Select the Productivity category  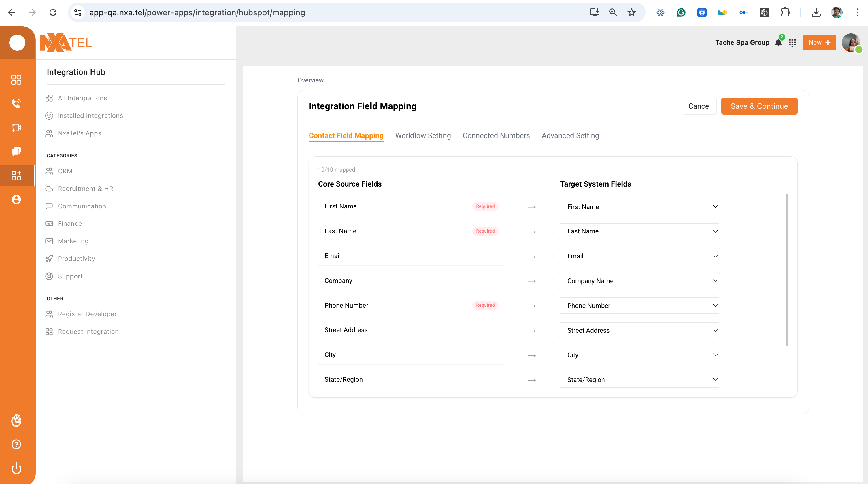point(70,259)
